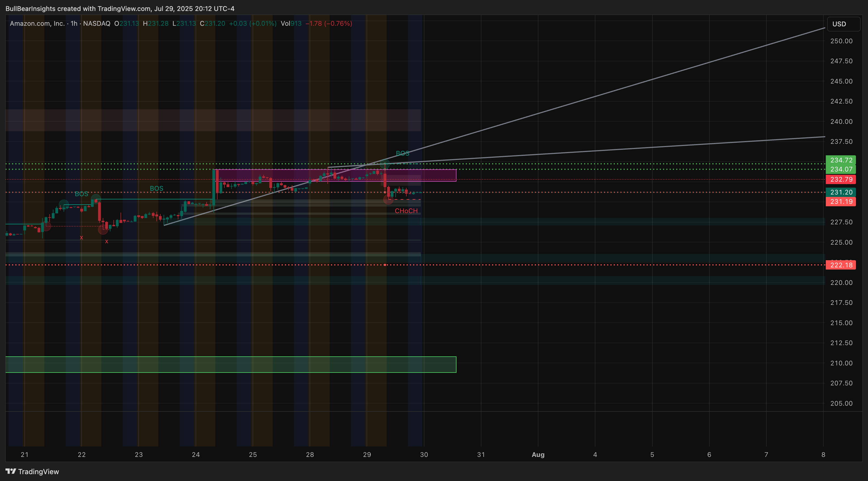Click the USD currency button
868x481 pixels.
point(843,24)
